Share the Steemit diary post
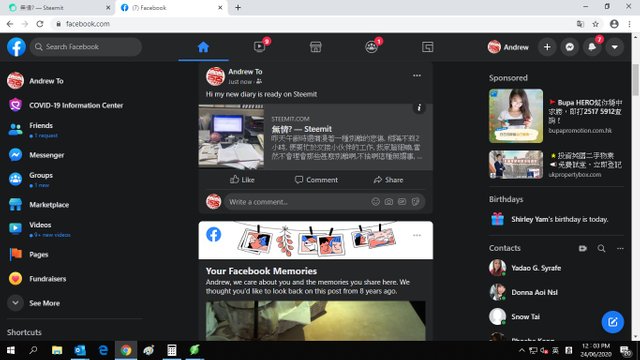Image resolution: width=640 pixels, height=360 pixels. pos(388,180)
